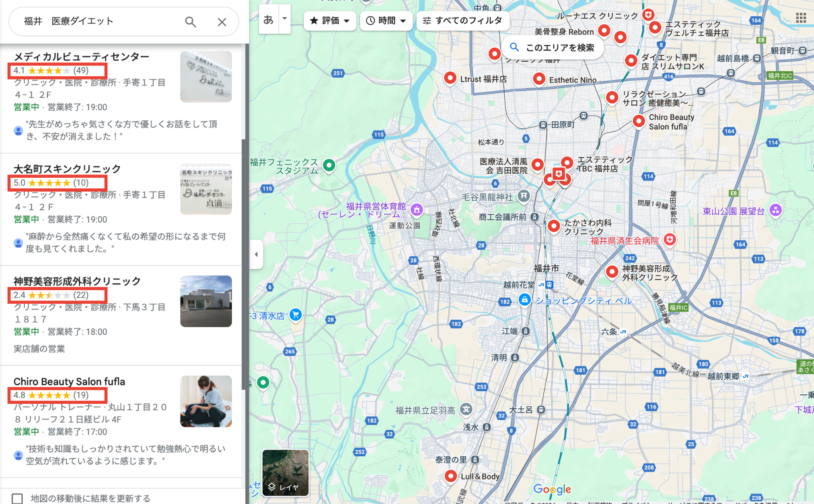Select たかさわ内科クリニック map pin
Image resolution: width=814 pixels, height=504 pixels.
point(554,226)
